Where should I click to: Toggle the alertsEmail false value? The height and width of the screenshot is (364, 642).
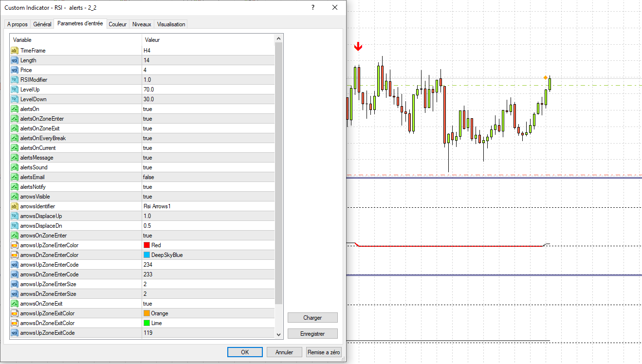pyautogui.click(x=208, y=177)
